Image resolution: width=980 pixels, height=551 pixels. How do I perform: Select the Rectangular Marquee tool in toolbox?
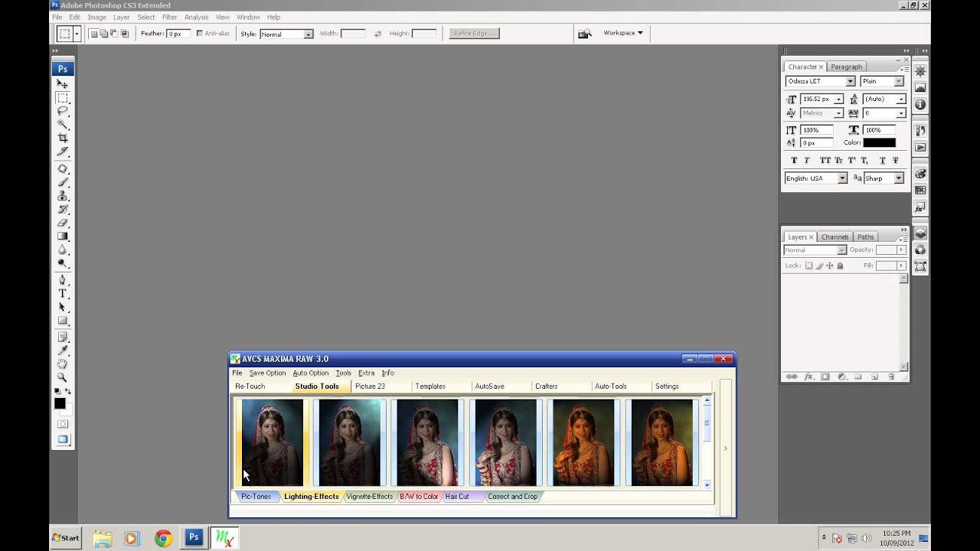[63, 98]
